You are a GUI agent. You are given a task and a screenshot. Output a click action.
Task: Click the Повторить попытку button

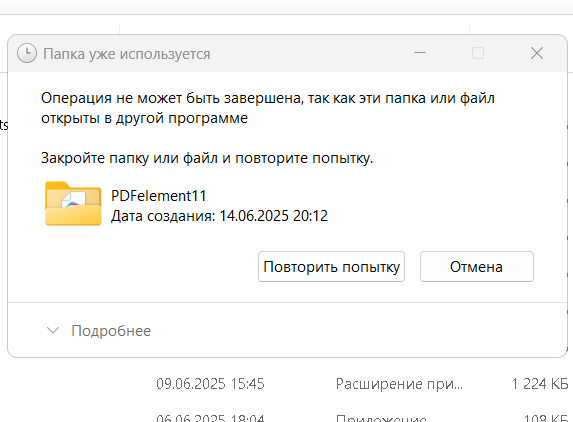(x=331, y=267)
